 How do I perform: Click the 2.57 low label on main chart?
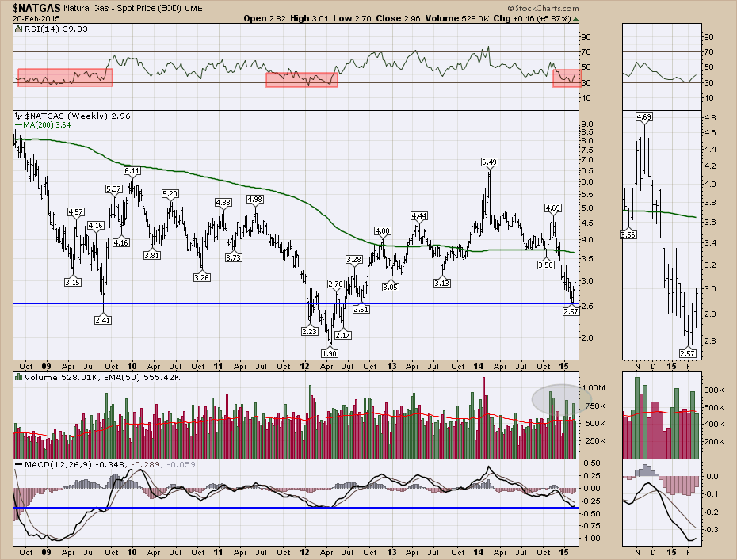(x=571, y=311)
